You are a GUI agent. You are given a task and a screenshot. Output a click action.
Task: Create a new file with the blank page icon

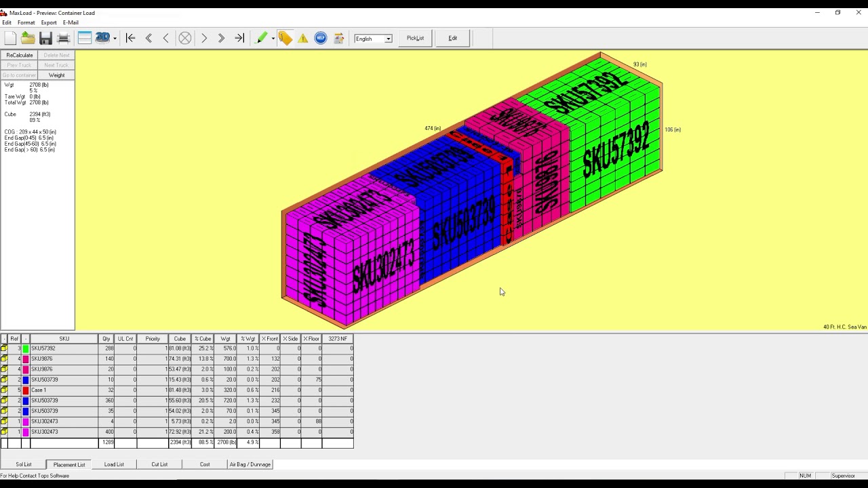click(x=10, y=38)
